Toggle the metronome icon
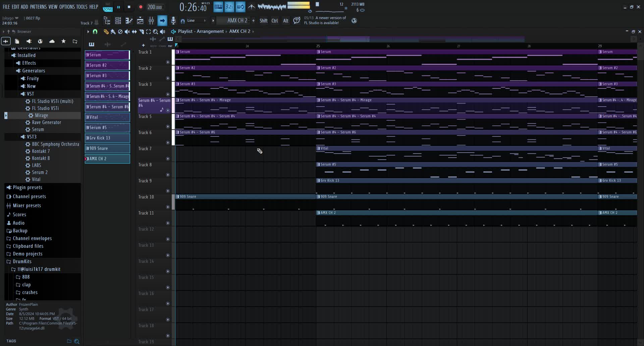Viewport: 644px width, 346px height. [x=251, y=7]
